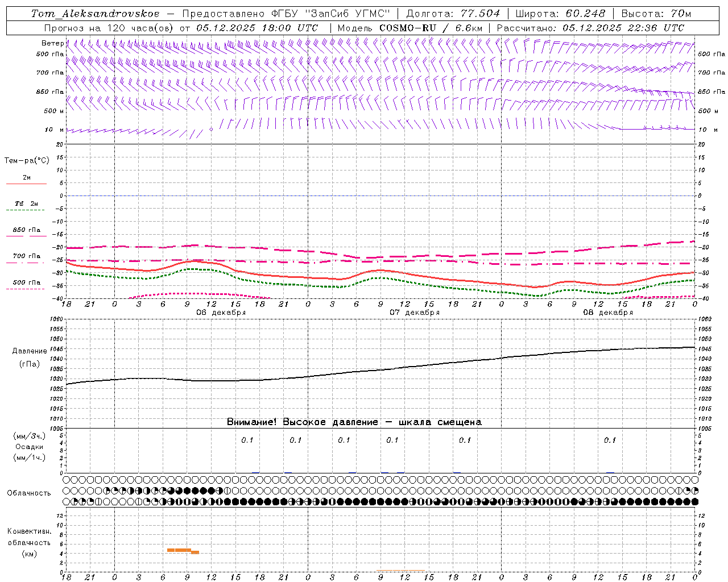Click the 06 декабря date label

pyautogui.click(x=221, y=312)
